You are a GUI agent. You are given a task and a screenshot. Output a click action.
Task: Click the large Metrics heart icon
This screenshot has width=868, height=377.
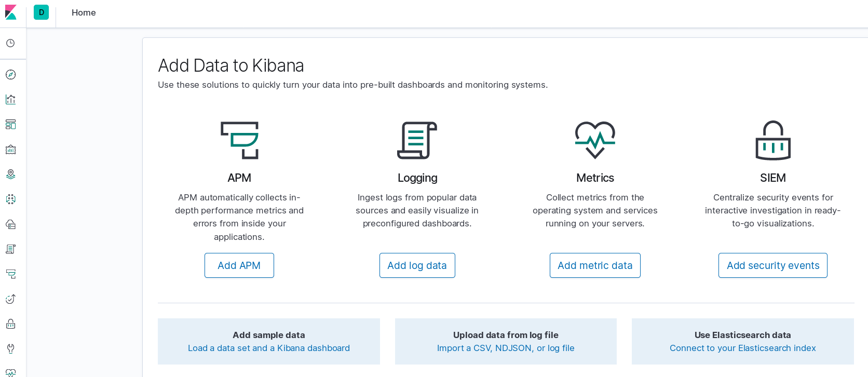[595, 140]
